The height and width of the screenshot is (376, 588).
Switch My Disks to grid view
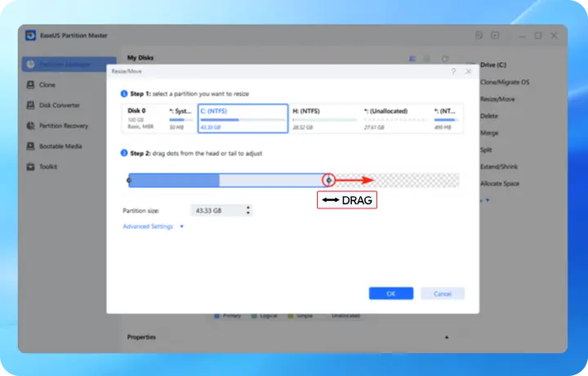tap(412, 59)
